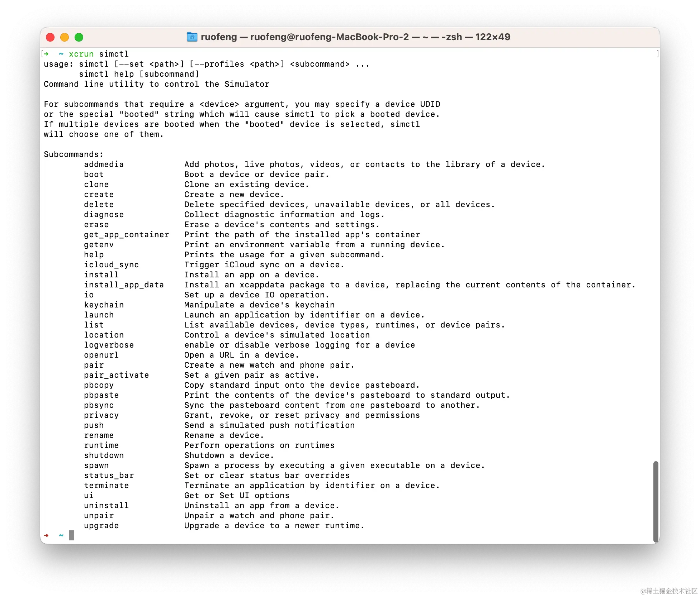Click the 'shutdown' subcommand name

click(104, 455)
